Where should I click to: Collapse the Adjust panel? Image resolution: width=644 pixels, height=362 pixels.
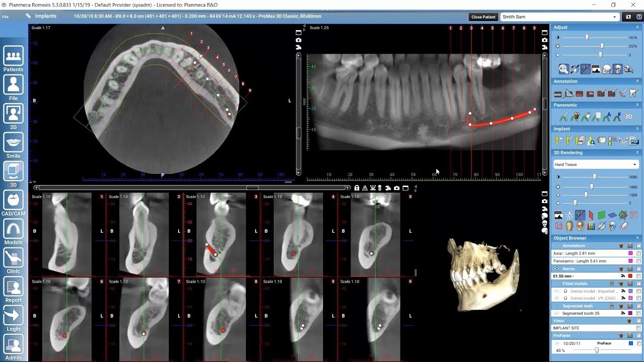point(637,27)
